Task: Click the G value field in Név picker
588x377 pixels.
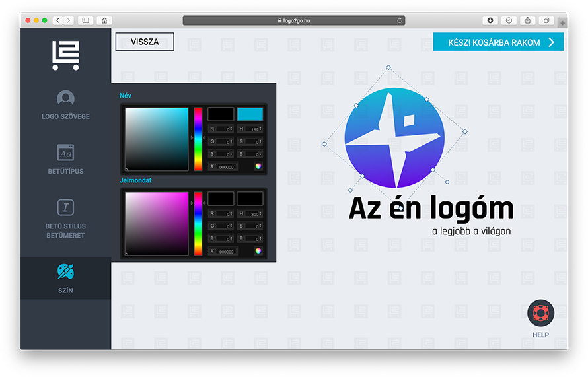Action: coord(221,141)
